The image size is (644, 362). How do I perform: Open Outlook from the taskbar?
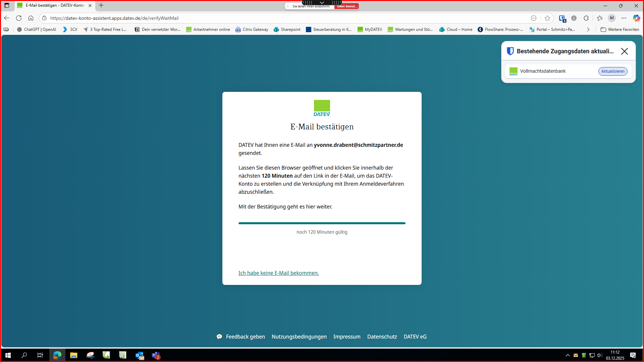point(140,355)
